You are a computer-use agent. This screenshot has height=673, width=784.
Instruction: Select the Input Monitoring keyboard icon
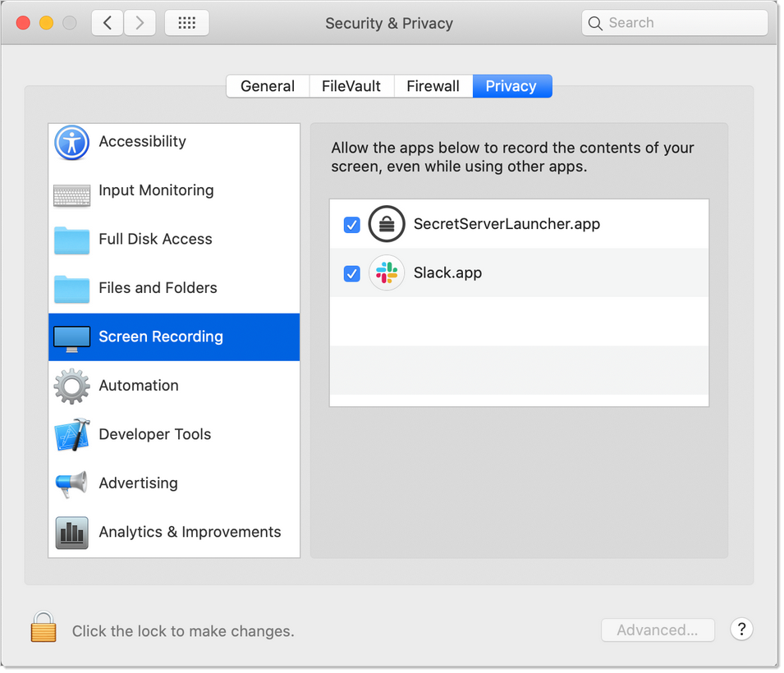pos(72,195)
